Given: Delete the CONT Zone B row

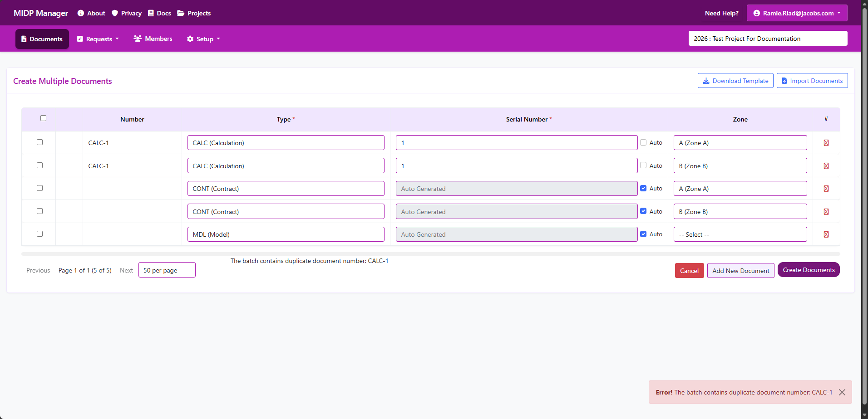Looking at the screenshot, I should (x=826, y=212).
